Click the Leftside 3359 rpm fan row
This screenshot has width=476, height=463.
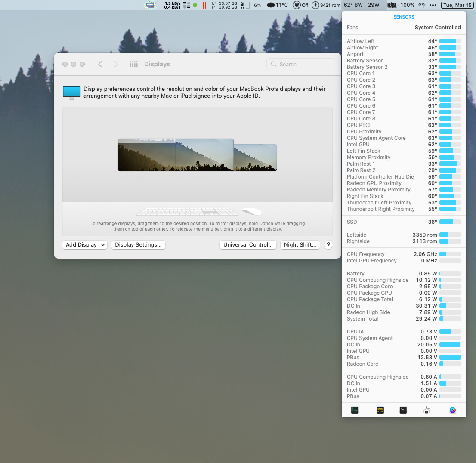click(404, 235)
